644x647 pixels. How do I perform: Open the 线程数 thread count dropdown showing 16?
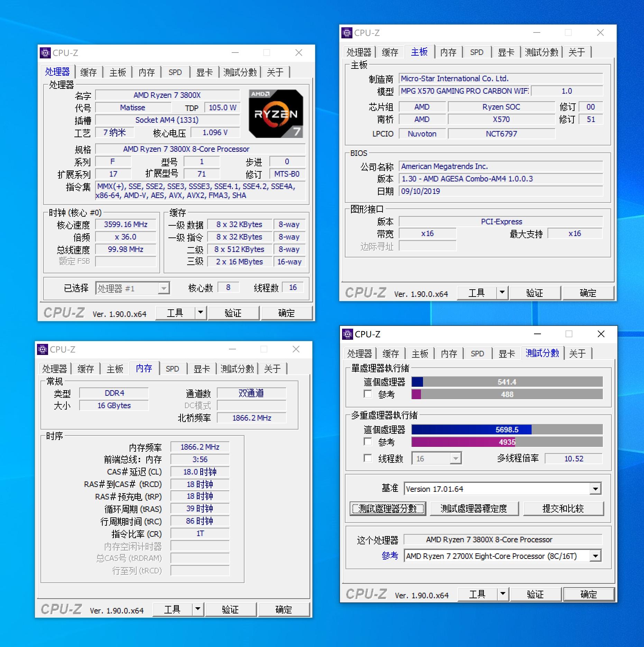coord(456,459)
